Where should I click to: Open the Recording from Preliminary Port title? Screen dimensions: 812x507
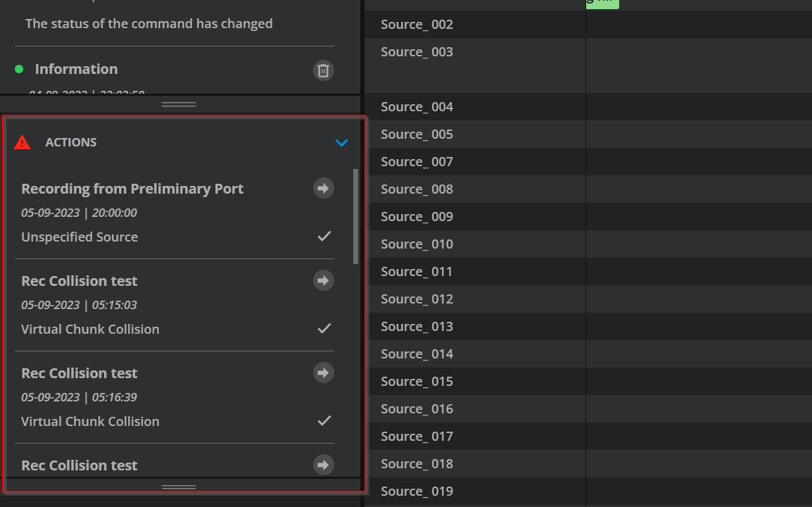point(132,189)
